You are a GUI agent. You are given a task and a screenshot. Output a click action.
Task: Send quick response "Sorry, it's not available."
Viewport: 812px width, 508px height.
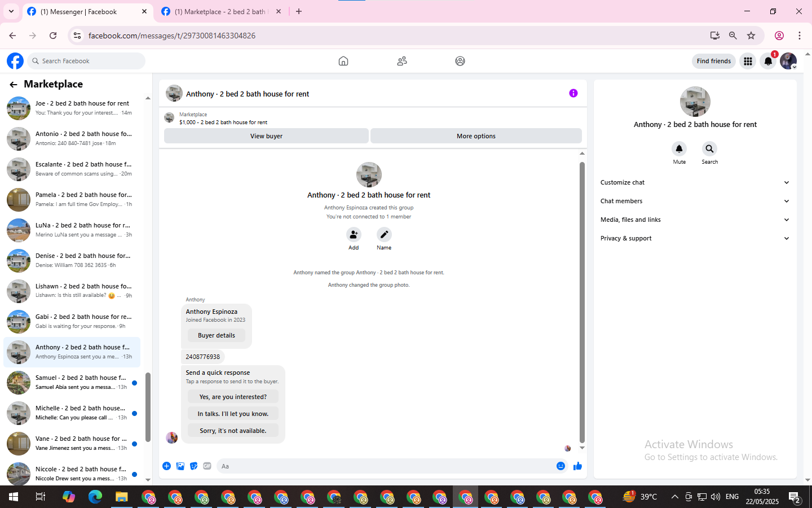pos(233,431)
